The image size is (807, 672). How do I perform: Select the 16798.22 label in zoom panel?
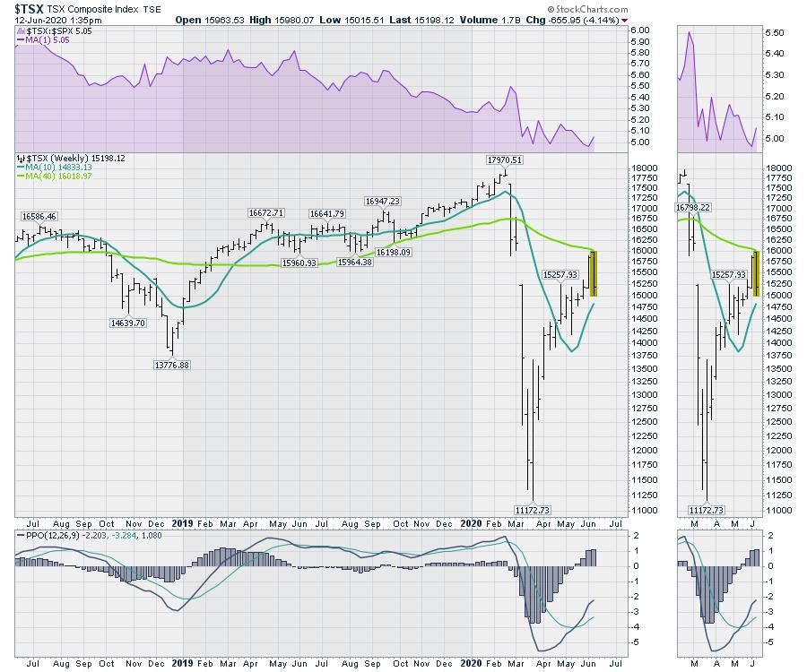(x=694, y=207)
